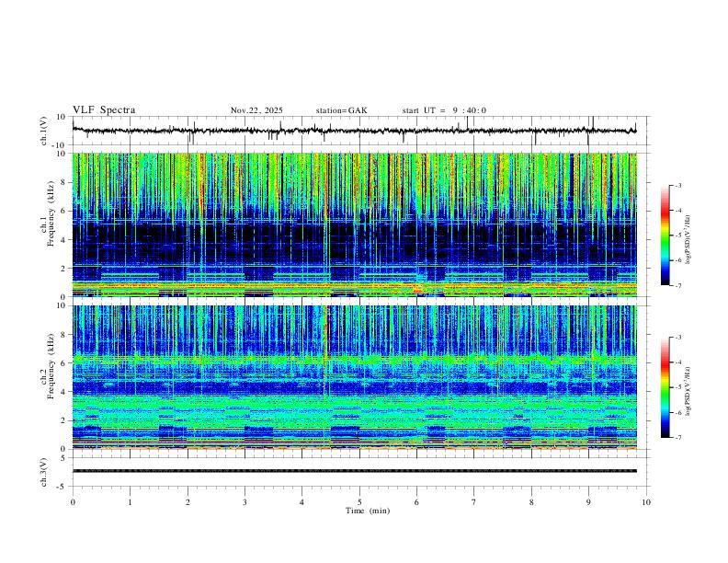Click the ch.1 voltage waveform trace
The width and height of the screenshot is (728, 563).
(x=354, y=131)
